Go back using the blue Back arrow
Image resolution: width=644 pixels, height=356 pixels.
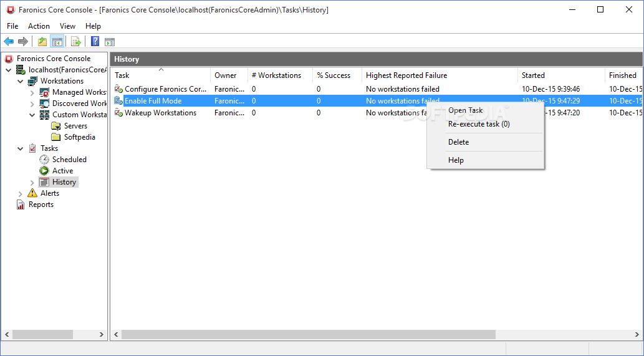9,42
